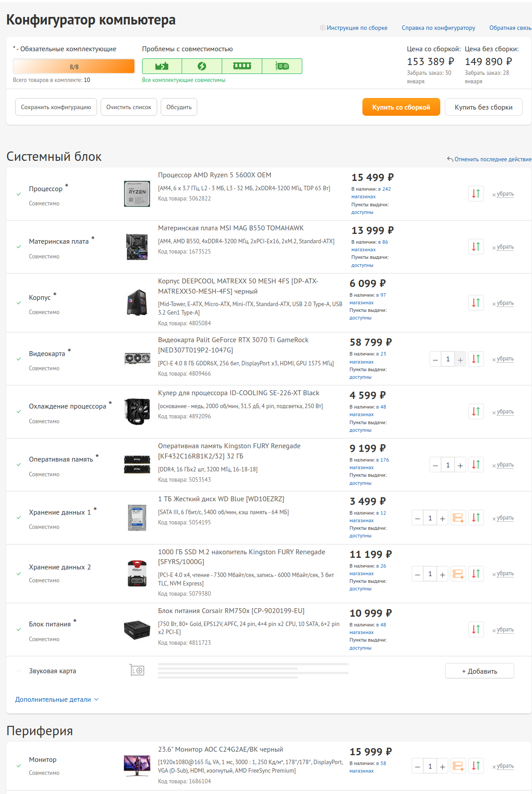Screen dimensions: 532x794
Task: Click Сохранить конфигурацию button
Action: (56, 107)
